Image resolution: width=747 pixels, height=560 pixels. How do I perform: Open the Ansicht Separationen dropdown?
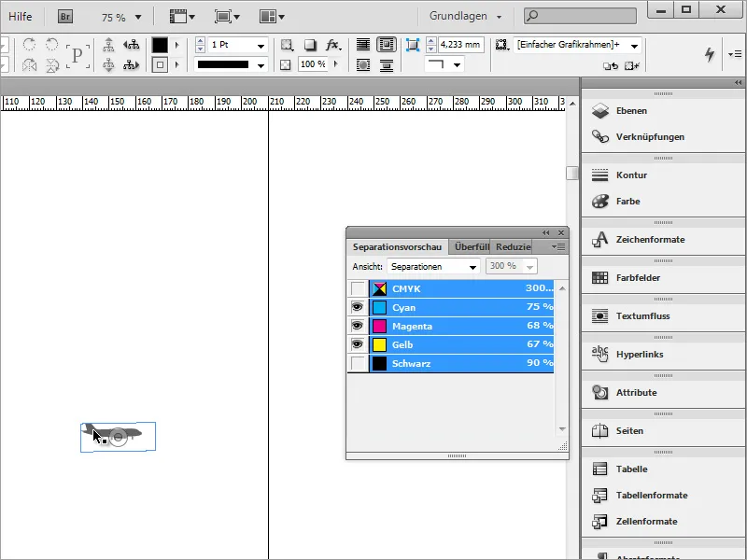[x=433, y=267]
